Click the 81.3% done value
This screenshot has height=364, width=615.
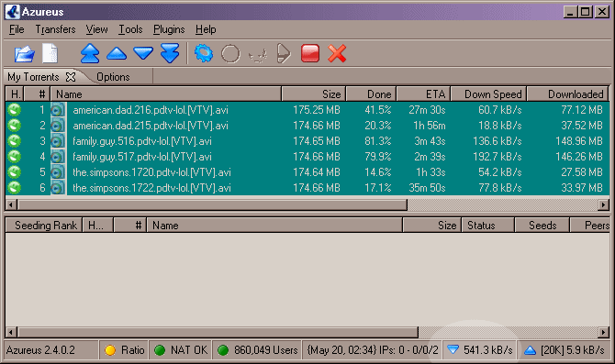point(377,141)
